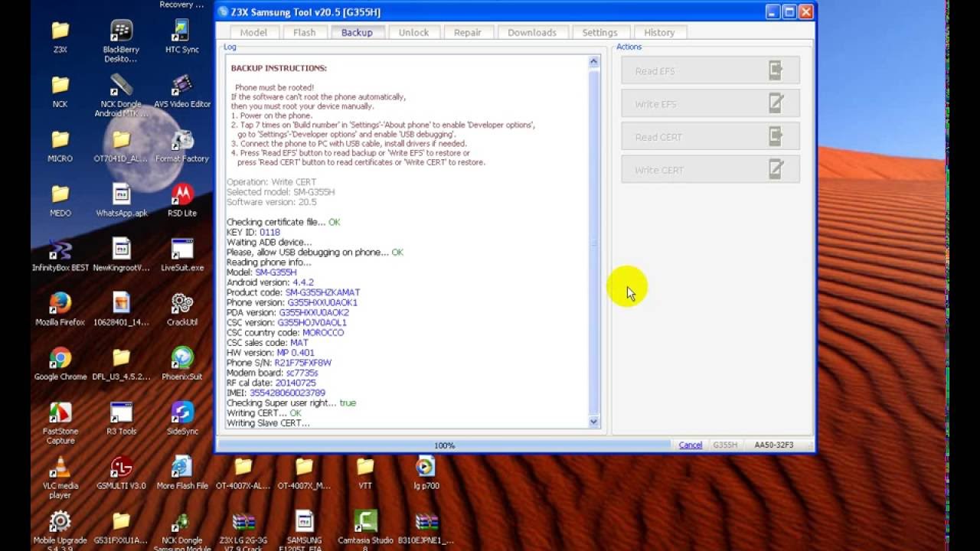
Task: Open the lg p700 file
Action: pyautogui.click(x=426, y=472)
